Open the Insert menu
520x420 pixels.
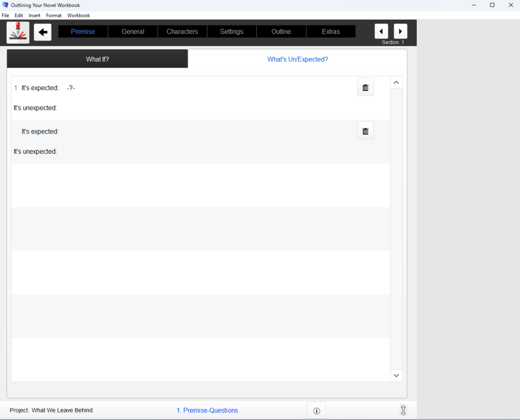click(35, 16)
